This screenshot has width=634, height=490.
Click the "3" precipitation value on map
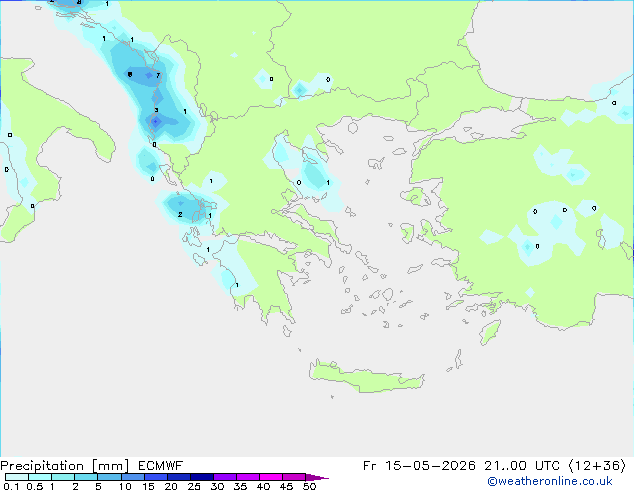[x=156, y=110]
